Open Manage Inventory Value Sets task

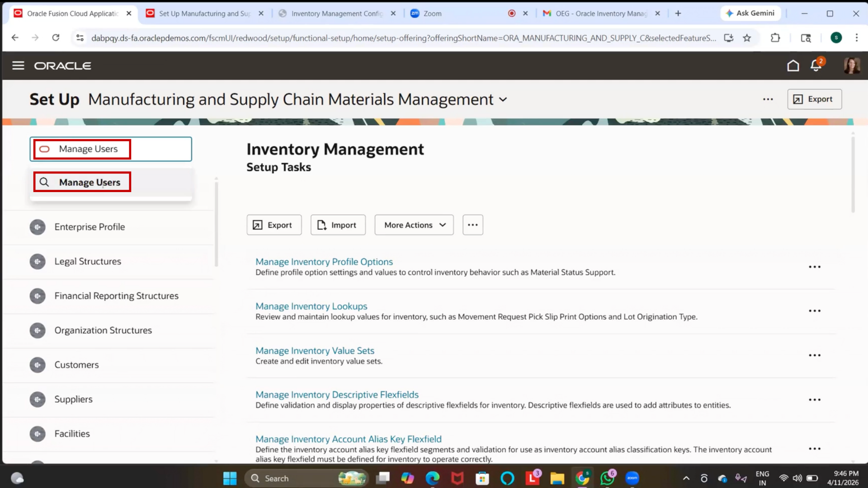(315, 351)
